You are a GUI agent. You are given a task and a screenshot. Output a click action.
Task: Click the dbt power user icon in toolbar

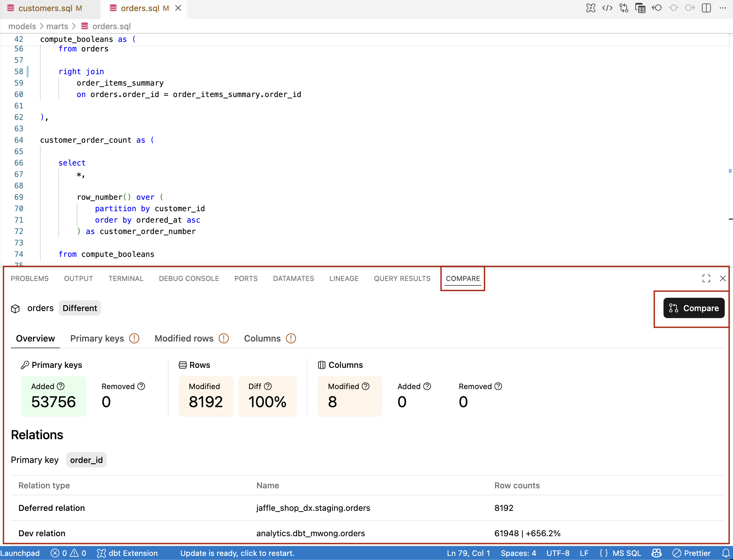[x=591, y=8]
